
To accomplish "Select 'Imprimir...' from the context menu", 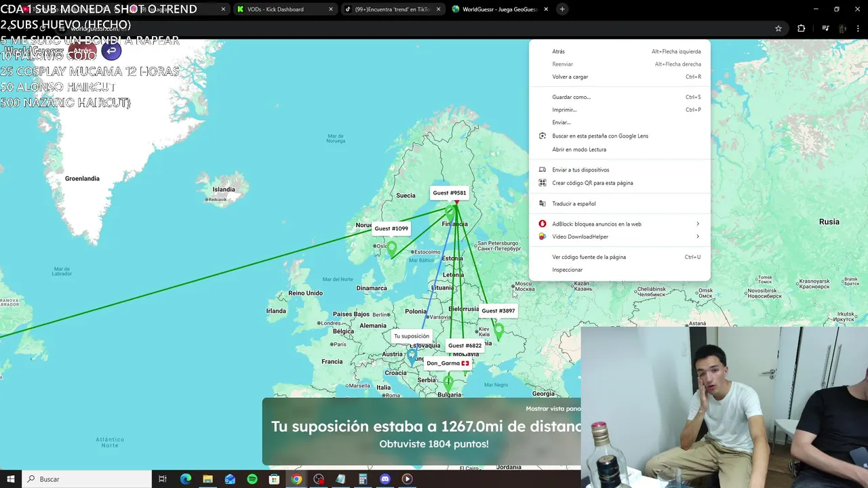I will point(619,110).
